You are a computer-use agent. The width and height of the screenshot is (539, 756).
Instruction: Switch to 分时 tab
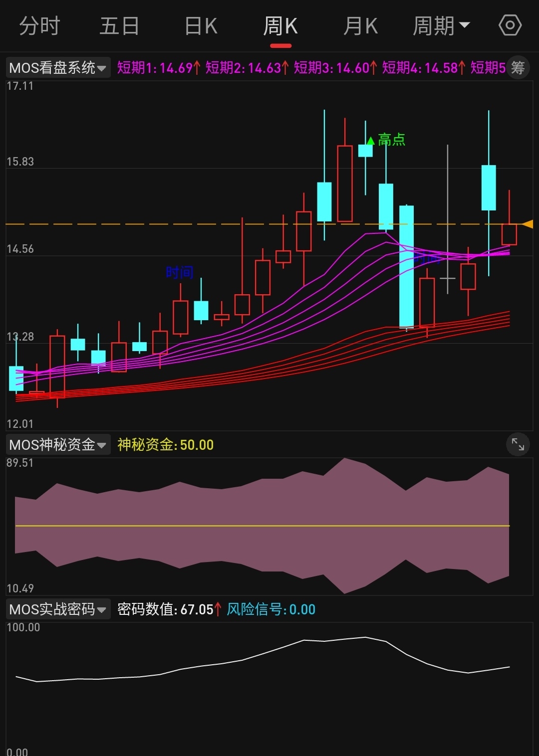tap(39, 26)
